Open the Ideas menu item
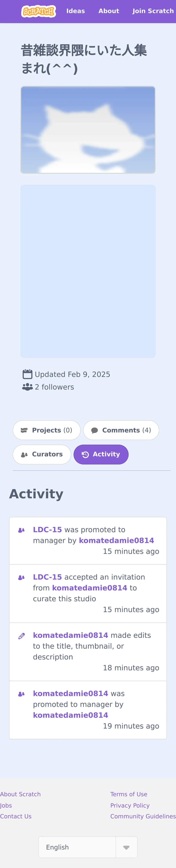Image resolution: width=176 pixels, height=868 pixels. point(76,11)
